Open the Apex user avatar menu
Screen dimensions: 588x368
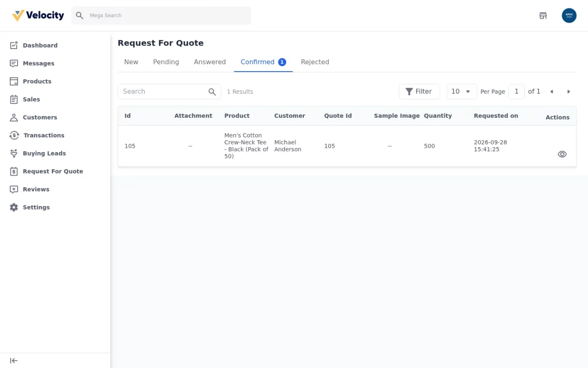pos(569,16)
